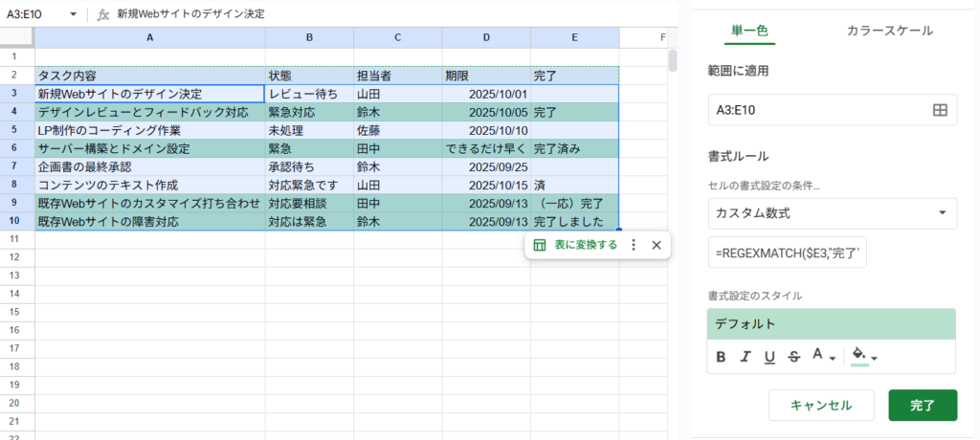This screenshot has height=440, width=980.
Task: Expand the カスタム数式 condition dropdown
Action: click(x=942, y=212)
